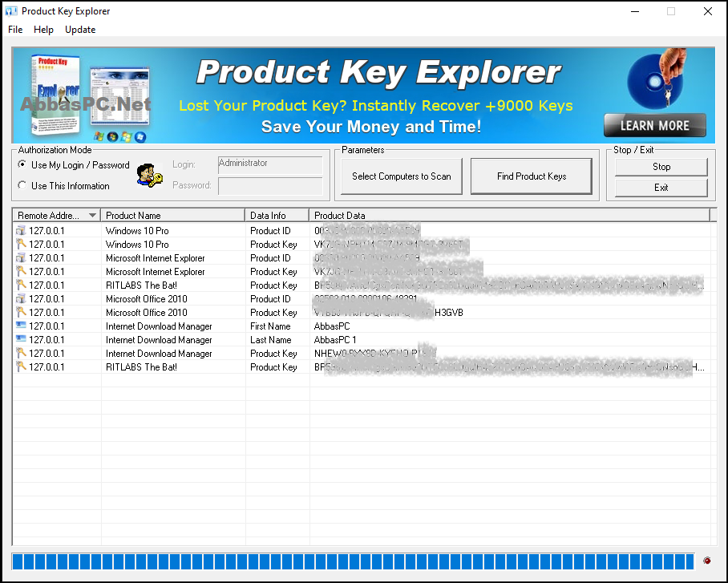Minimize the Product Key Explorer window
Image resolution: width=728 pixels, height=583 pixels.
635,11
